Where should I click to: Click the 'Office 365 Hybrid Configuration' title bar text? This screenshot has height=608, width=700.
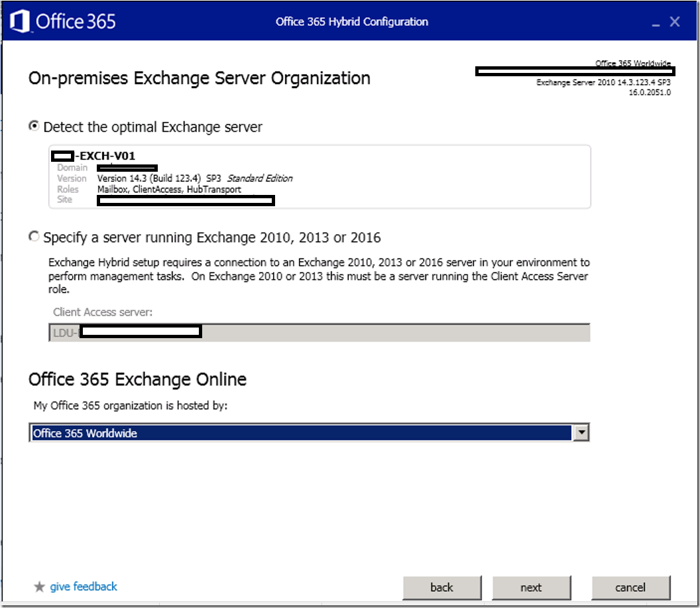352,21
